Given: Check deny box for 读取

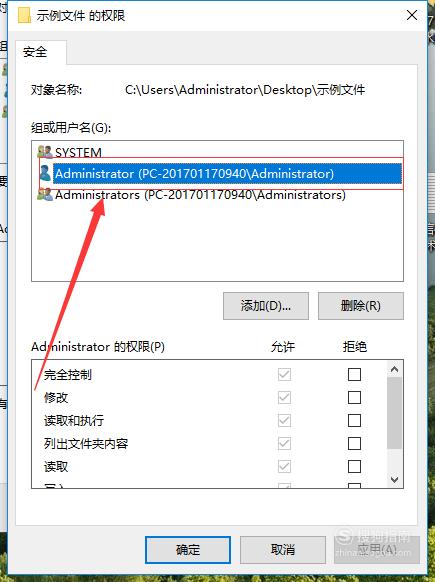Looking at the screenshot, I should click(x=354, y=467).
